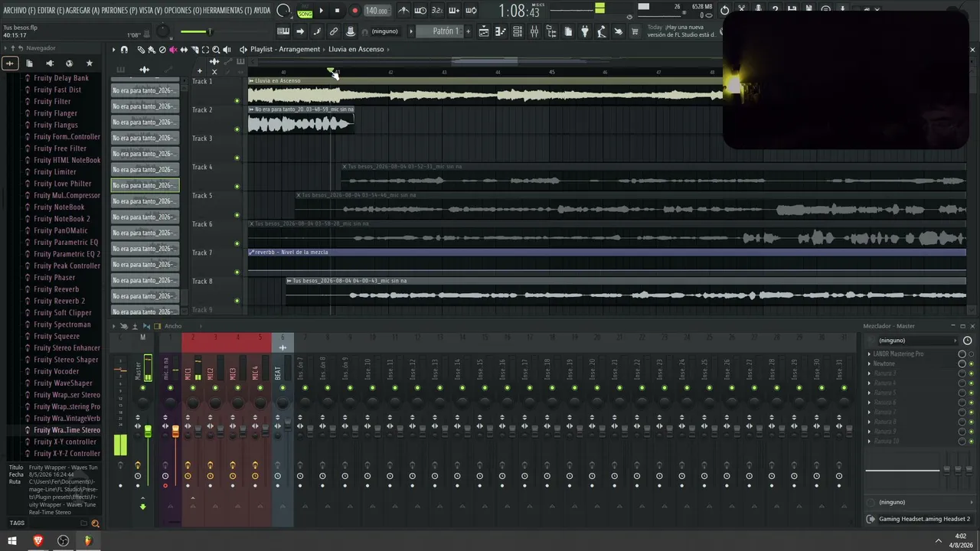Select the pink Mute tool in Playlist
This screenshot has height=551, width=980.
(173, 50)
